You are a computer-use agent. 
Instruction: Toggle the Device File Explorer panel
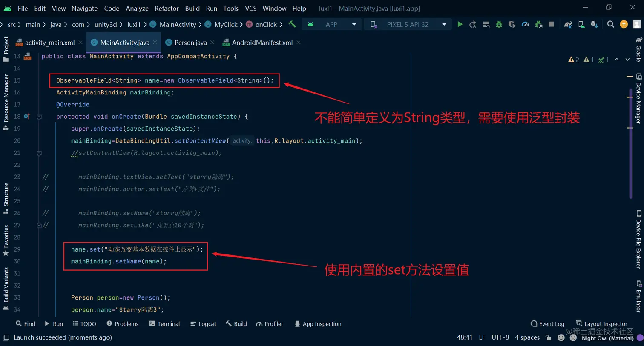tap(638, 239)
